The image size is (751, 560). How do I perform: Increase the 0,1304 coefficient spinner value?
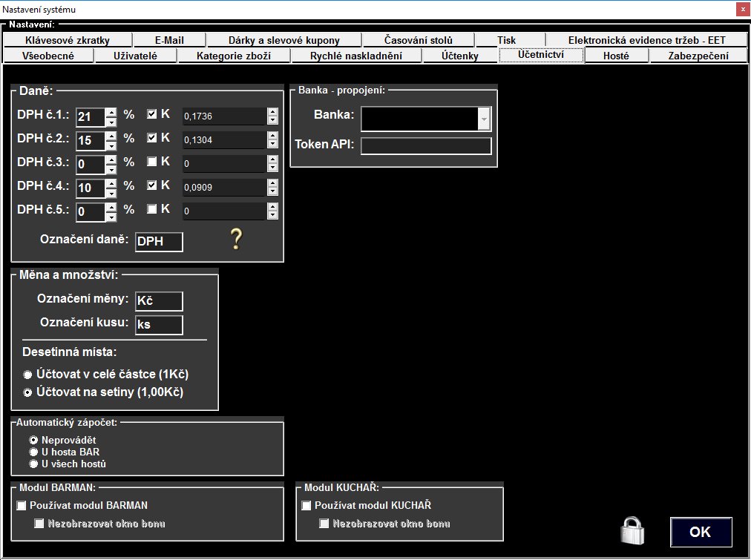coord(272,136)
